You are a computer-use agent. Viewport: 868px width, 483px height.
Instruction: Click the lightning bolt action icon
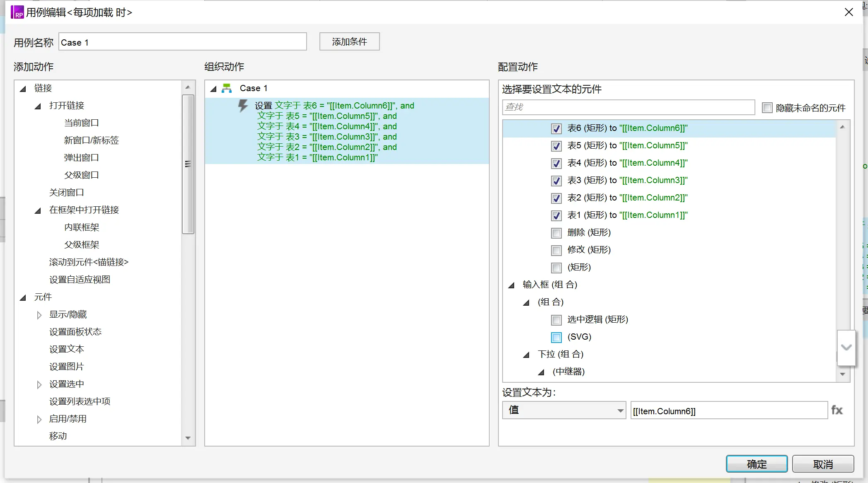click(x=242, y=105)
